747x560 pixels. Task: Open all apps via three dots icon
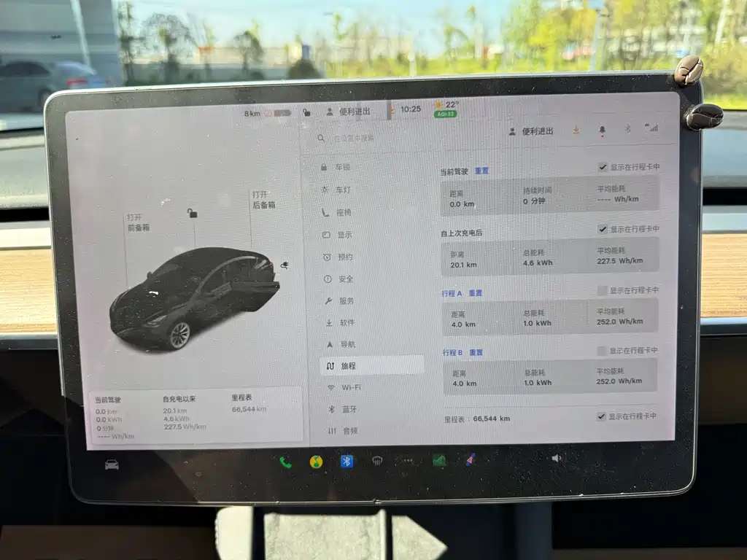point(409,461)
